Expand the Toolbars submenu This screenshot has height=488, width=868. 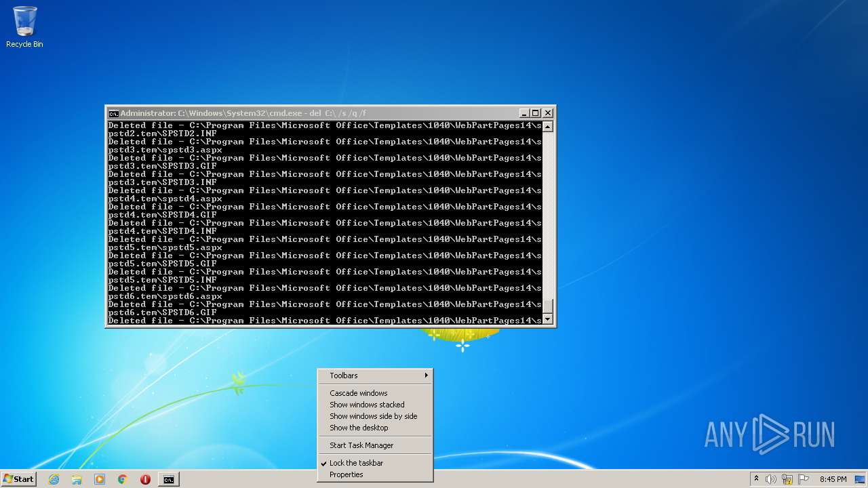375,375
